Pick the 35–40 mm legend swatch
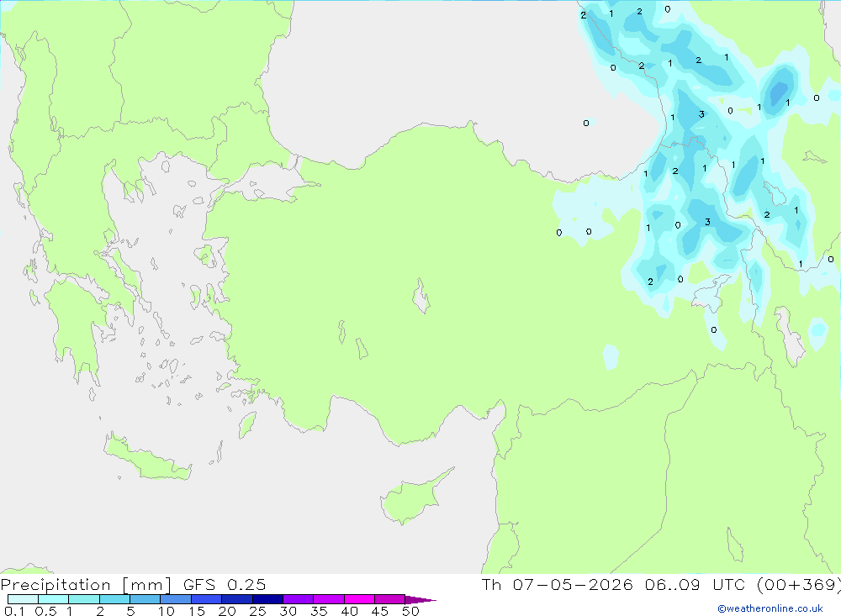Screen dimensions: 841x616 329,599
